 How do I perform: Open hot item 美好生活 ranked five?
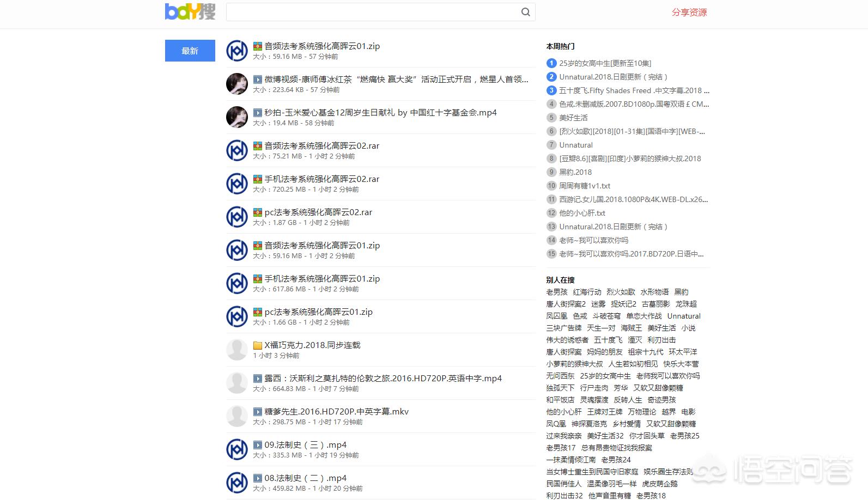pyautogui.click(x=573, y=118)
